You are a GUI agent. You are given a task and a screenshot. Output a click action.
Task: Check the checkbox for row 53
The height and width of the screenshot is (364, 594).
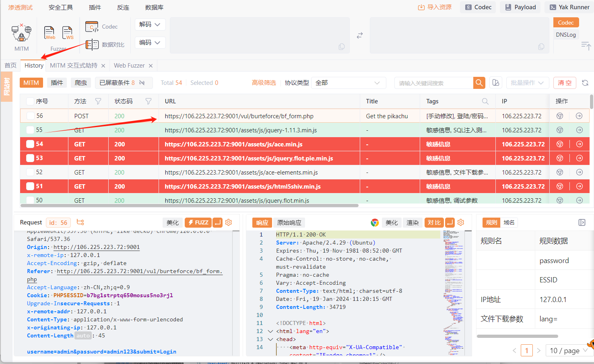[30, 158]
